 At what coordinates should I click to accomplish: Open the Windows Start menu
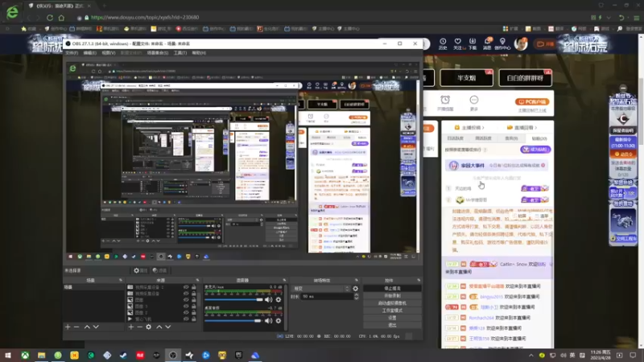click(x=8, y=355)
